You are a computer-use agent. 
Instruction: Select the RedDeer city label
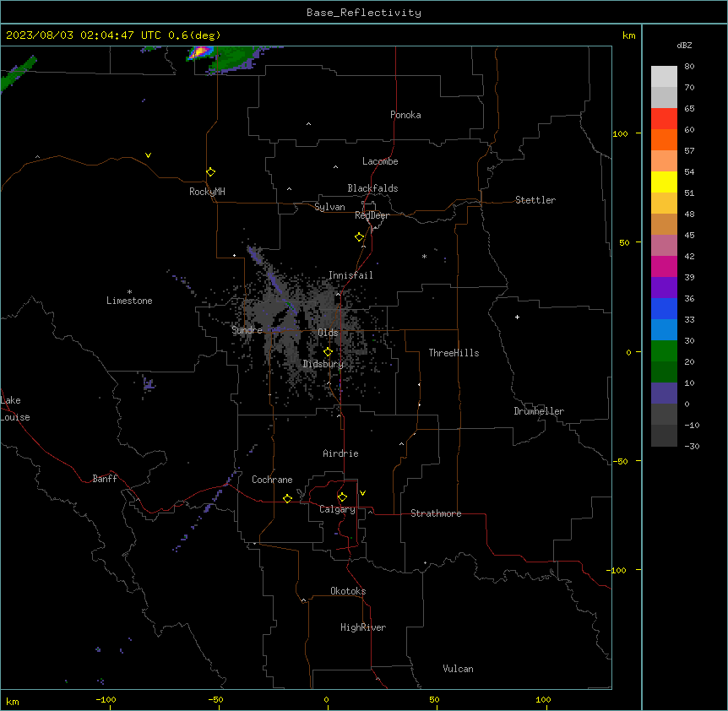pos(372,215)
